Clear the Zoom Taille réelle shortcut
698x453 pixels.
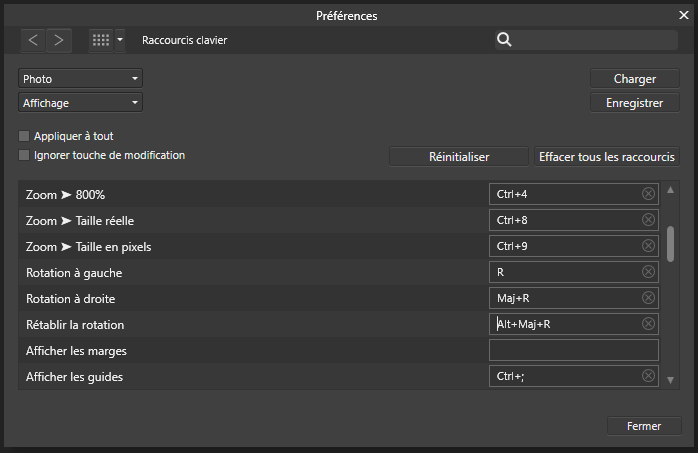click(648, 220)
